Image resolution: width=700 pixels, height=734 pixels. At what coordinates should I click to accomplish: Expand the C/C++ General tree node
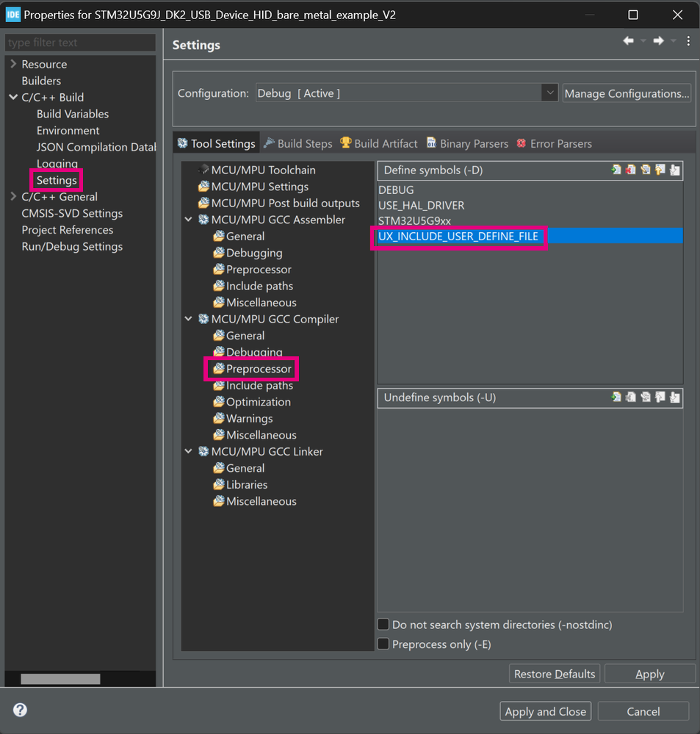[x=13, y=197]
